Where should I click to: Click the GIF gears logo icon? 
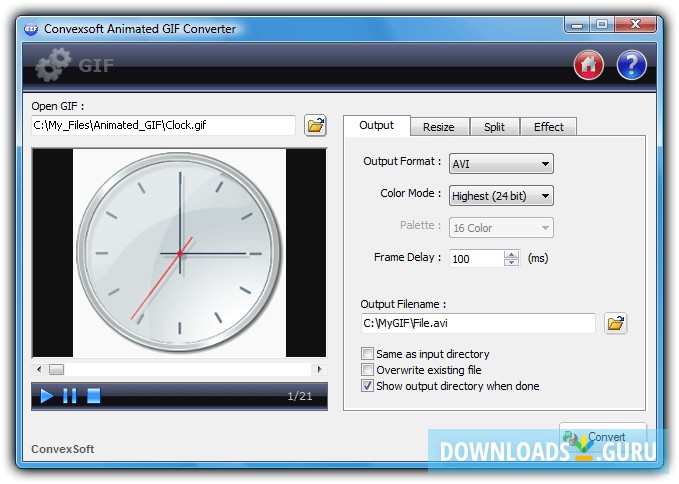(x=53, y=65)
